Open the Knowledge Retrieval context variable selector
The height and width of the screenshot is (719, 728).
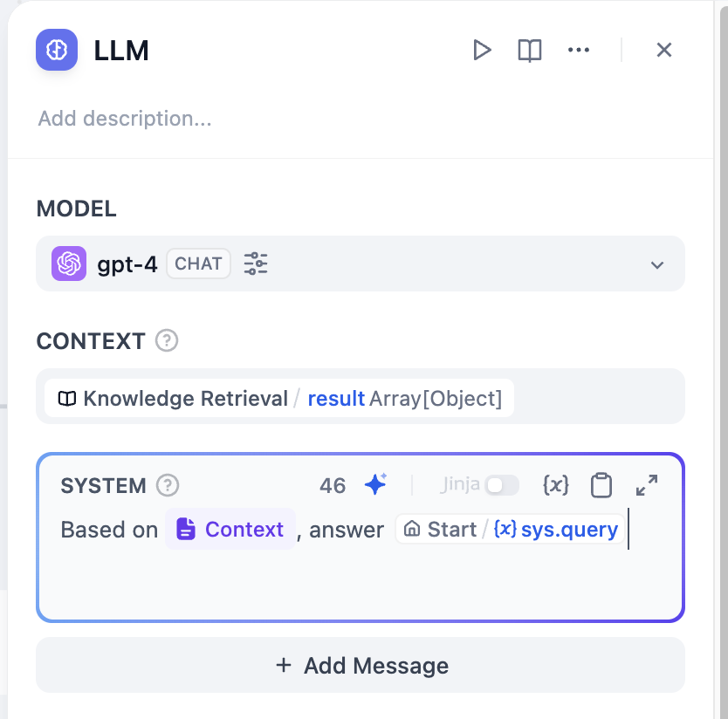[279, 399]
